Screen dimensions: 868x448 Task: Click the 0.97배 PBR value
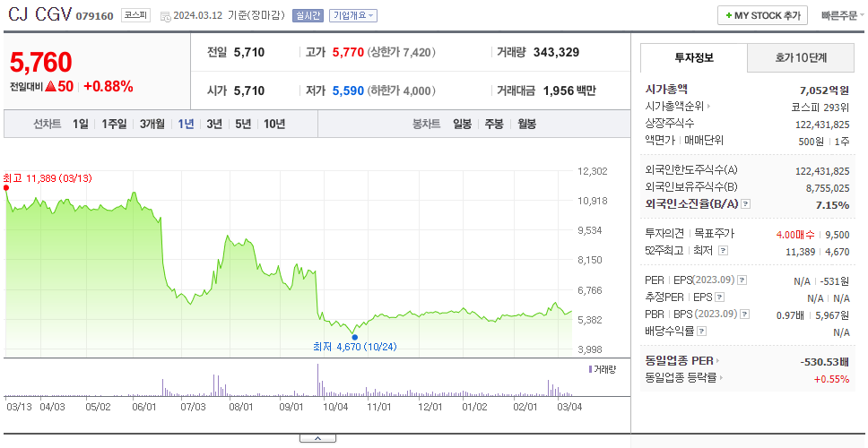click(x=791, y=315)
